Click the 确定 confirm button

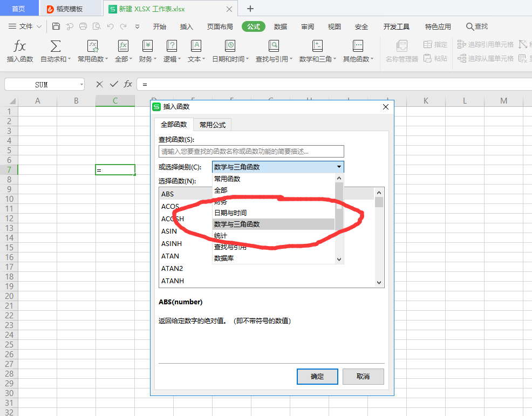[317, 377]
